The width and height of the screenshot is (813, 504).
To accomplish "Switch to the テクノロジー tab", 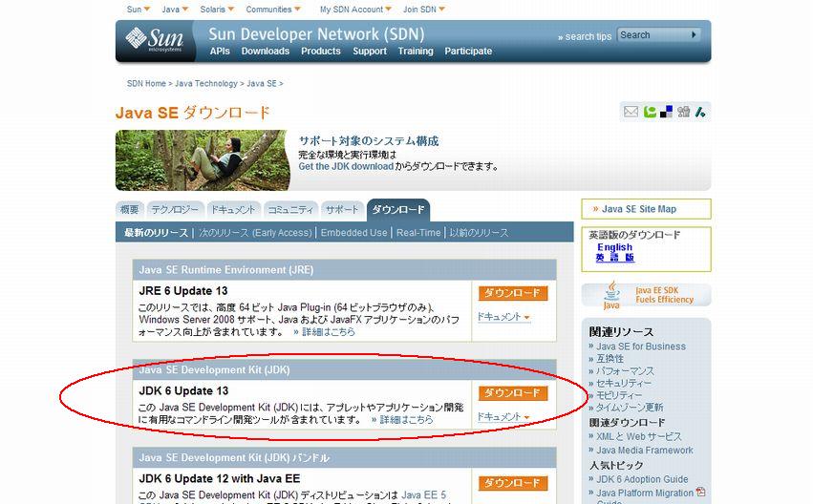I will click(x=175, y=210).
